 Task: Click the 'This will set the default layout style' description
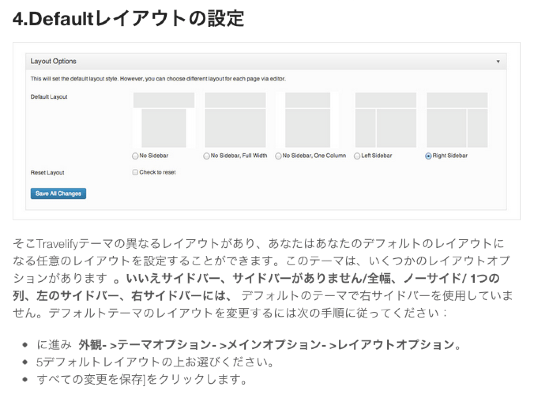158,79
